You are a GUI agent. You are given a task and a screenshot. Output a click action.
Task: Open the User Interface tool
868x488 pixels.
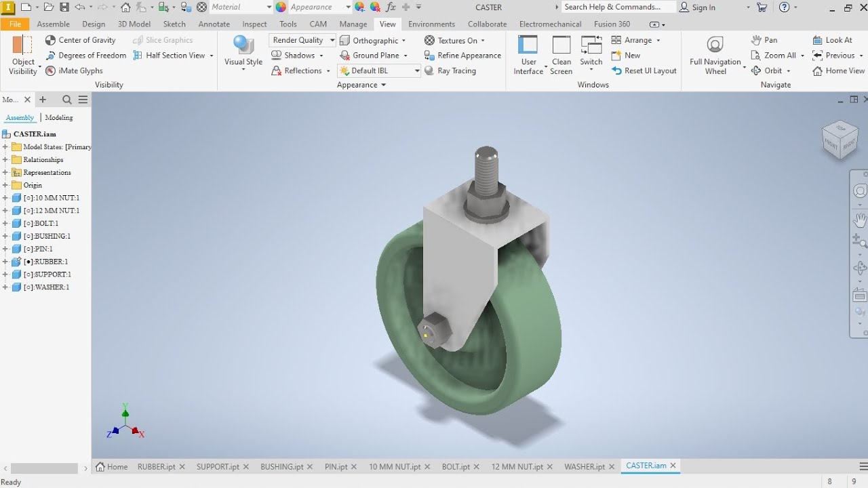(x=528, y=56)
